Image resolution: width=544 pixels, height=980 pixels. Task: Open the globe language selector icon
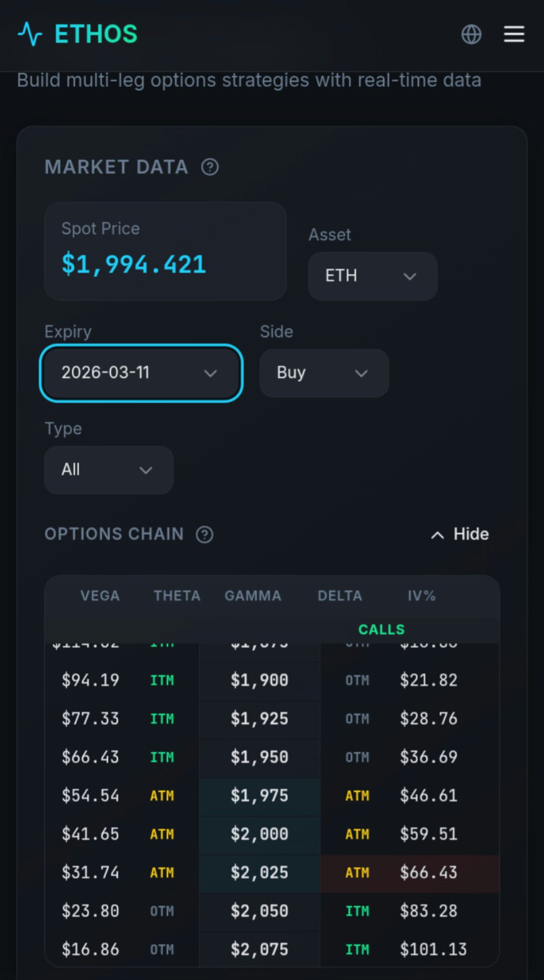point(471,35)
